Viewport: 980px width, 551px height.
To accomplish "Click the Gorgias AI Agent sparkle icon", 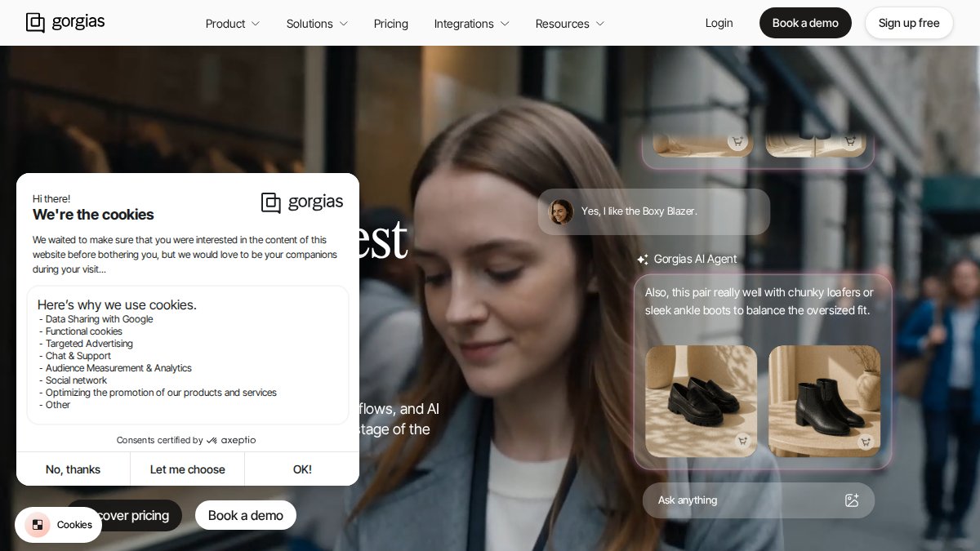I will tap(643, 260).
